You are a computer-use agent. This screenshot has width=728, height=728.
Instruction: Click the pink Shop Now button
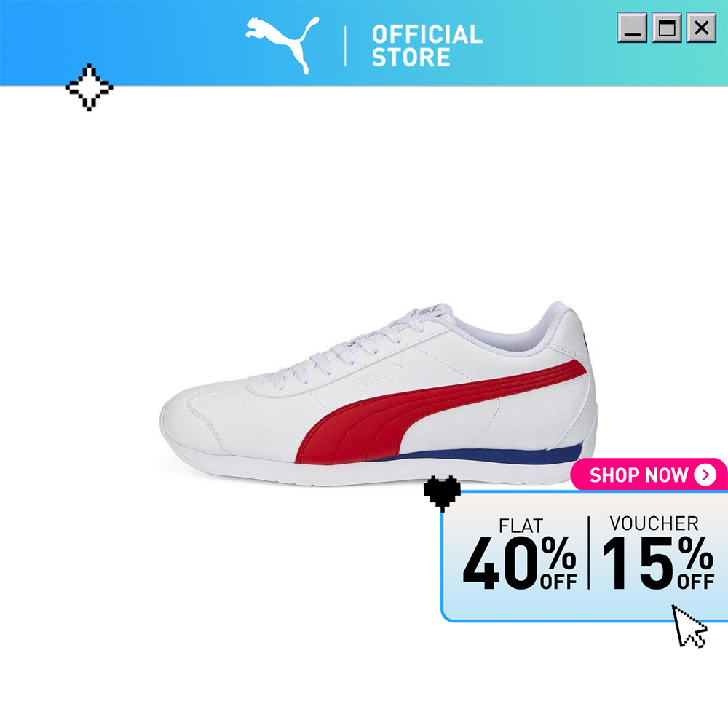click(649, 475)
